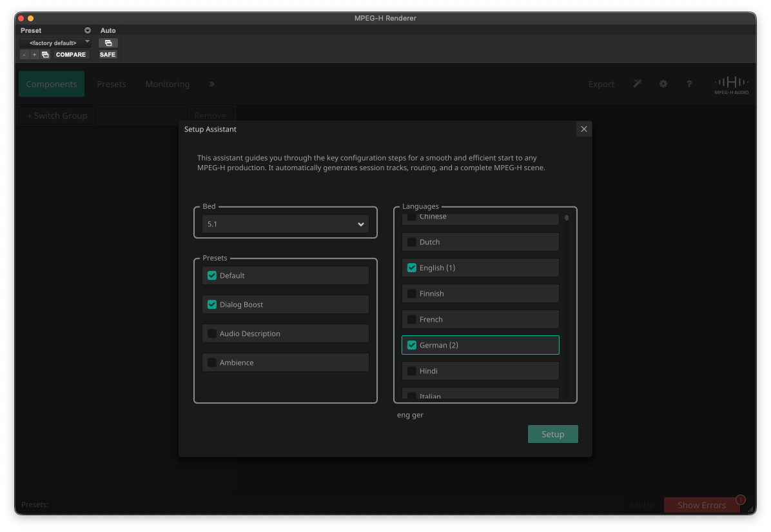The height and width of the screenshot is (532, 771).
Task: Open the Bed 5.1 dropdown
Action: point(285,224)
